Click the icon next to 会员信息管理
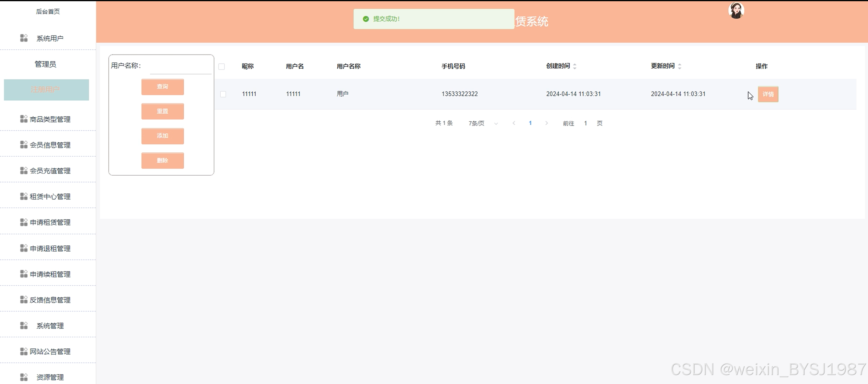The height and width of the screenshot is (384, 868). tap(24, 145)
